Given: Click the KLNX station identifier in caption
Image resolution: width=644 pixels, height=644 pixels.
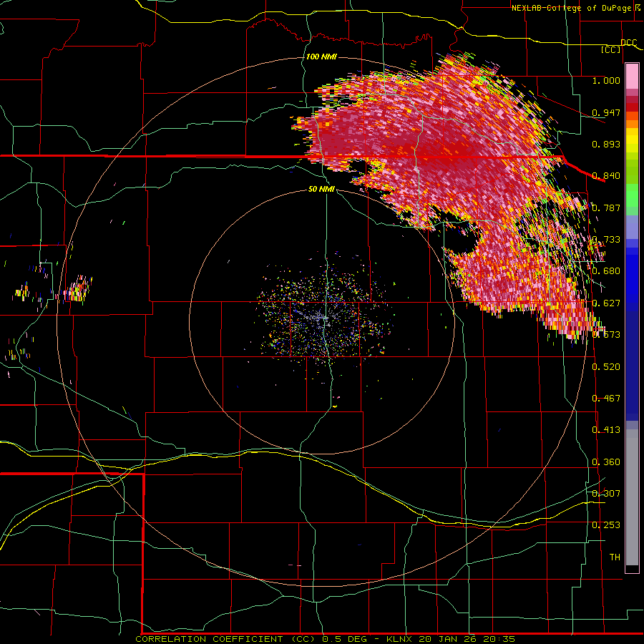Looking at the screenshot, I should coord(399,639).
